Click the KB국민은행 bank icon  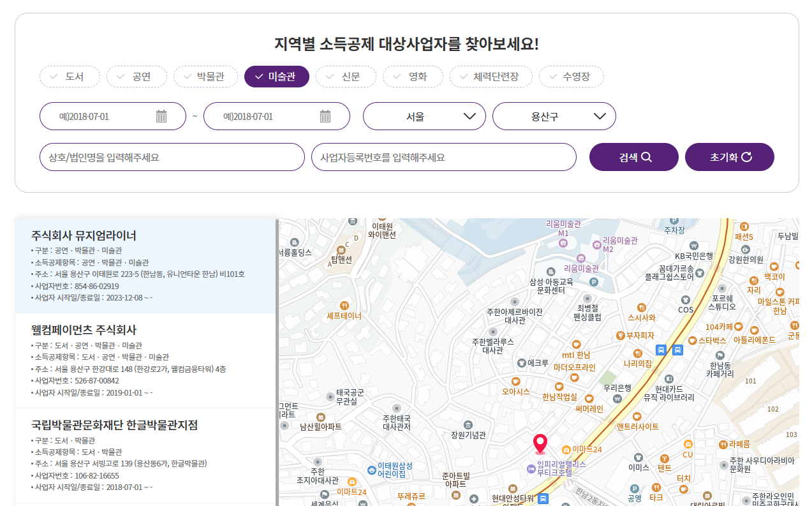click(694, 246)
